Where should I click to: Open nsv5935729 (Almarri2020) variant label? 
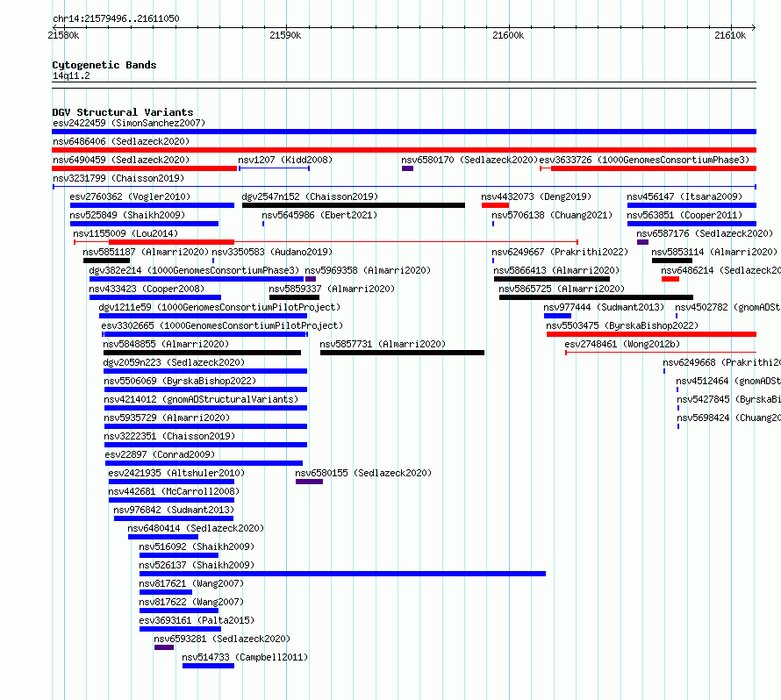pyautogui.click(x=167, y=418)
